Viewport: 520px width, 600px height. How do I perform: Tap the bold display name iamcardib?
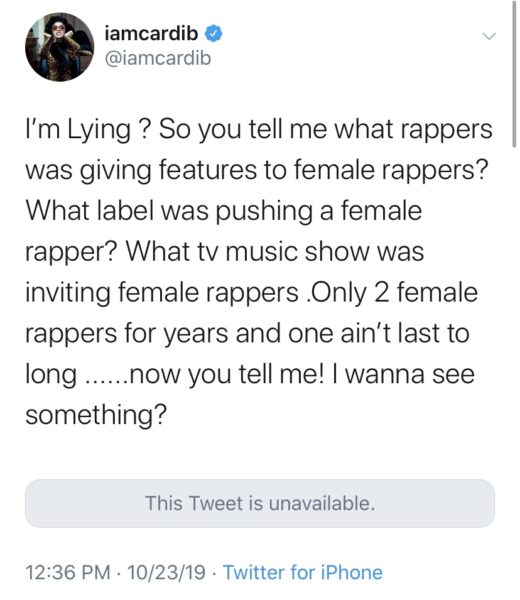(x=151, y=34)
